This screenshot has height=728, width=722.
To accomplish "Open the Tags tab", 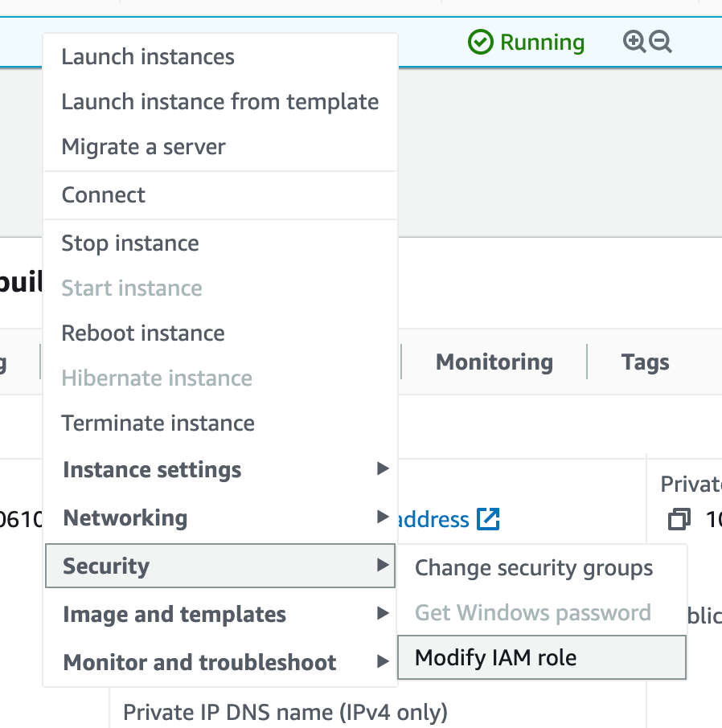I will coord(646,362).
